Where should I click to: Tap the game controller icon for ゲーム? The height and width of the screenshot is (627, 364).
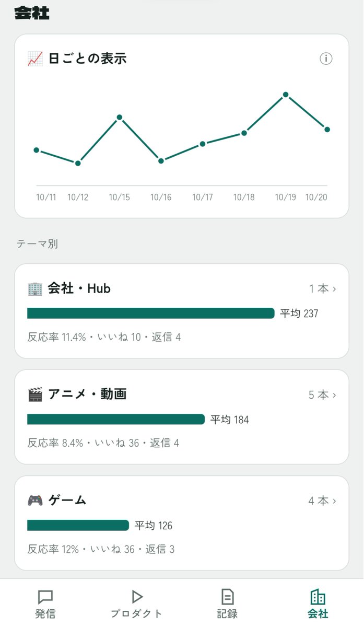click(34, 501)
